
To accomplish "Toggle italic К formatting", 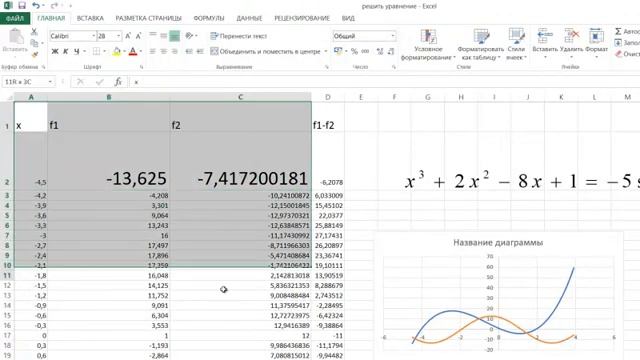I will pyautogui.click(x=65, y=51).
